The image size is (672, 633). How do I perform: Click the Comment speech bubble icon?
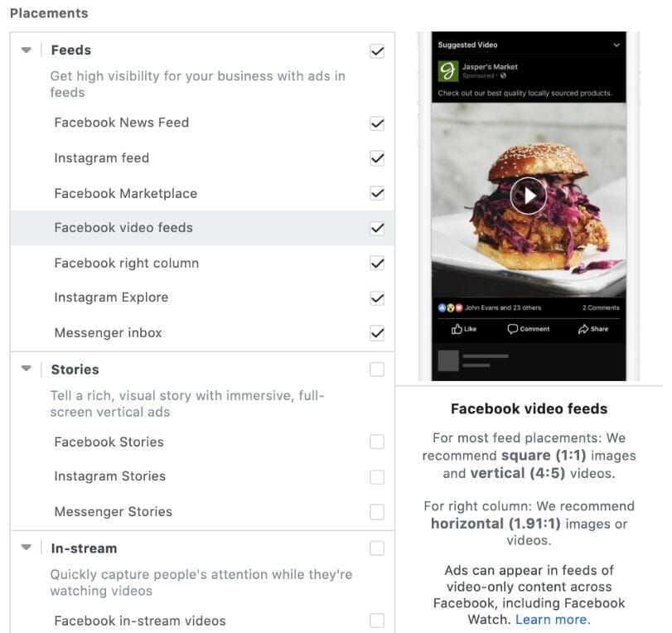click(x=513, y=329)
